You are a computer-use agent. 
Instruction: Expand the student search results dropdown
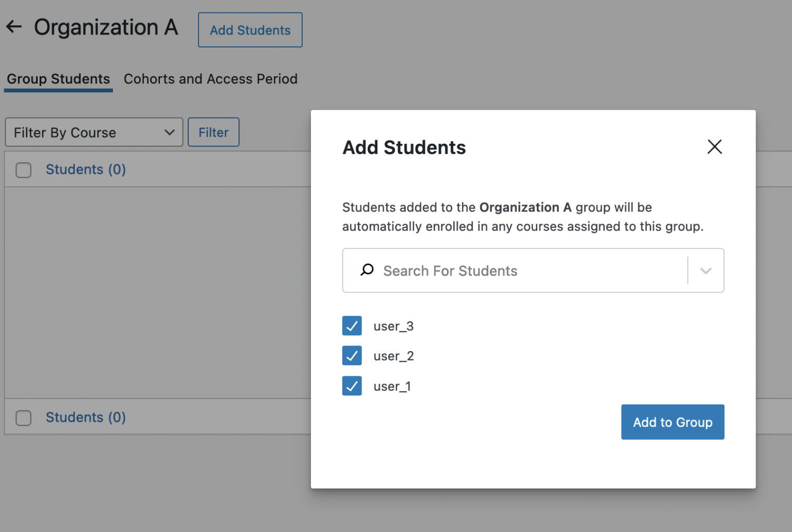tap(706, 270)
